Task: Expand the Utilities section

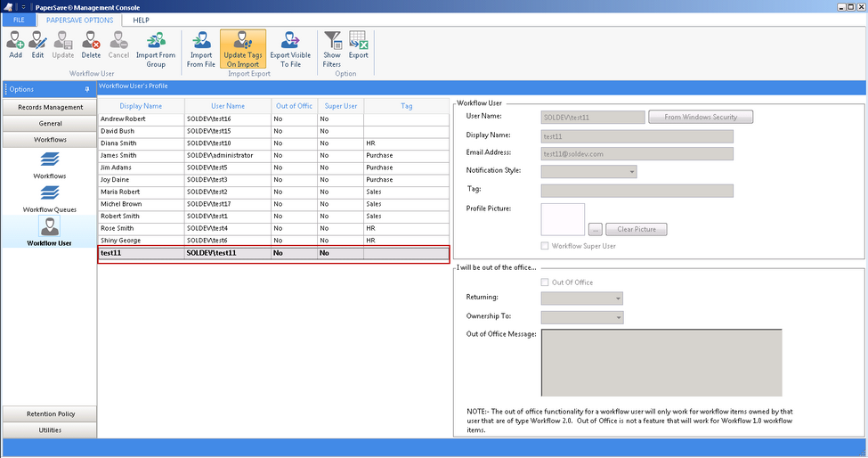Action: pyautogui.click(x=50, y=429)
